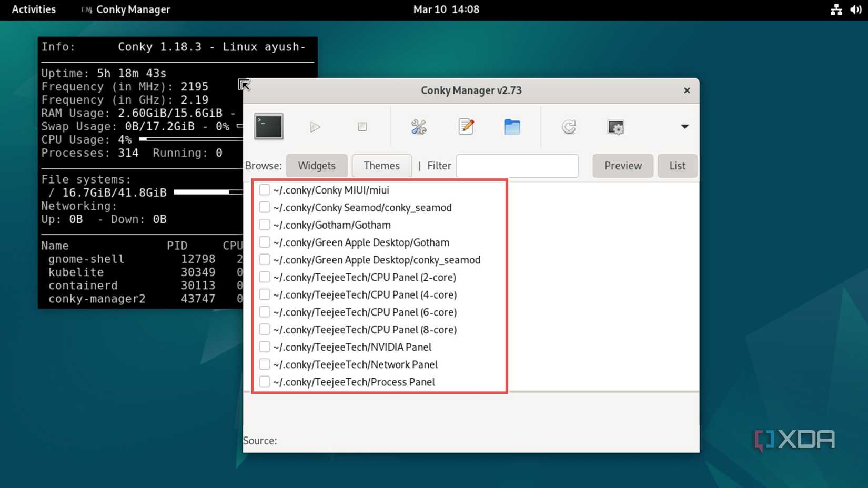Start the selected Conky widget

click(315, 127)
